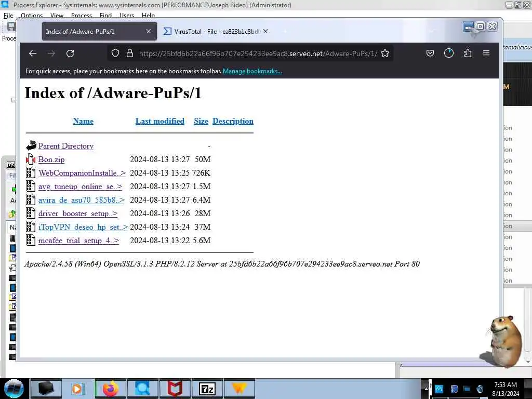This screenshot has width=532, height=399.
Task: Click the binary icon beside driver_booster_setup
Action: click(31, 213)
